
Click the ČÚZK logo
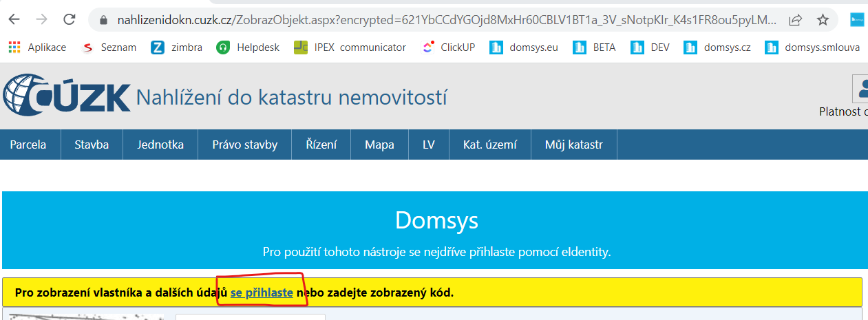click(x=67, y=96)
